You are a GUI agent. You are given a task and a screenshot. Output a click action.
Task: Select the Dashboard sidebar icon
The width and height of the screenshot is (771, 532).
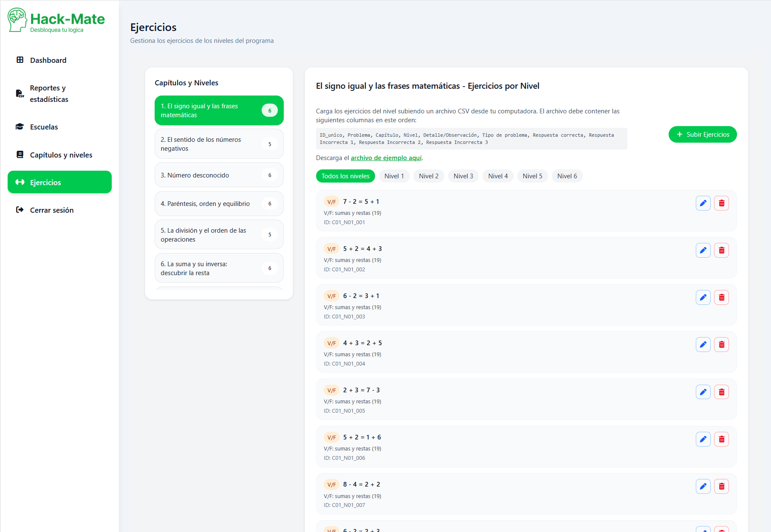pos(20,60)
